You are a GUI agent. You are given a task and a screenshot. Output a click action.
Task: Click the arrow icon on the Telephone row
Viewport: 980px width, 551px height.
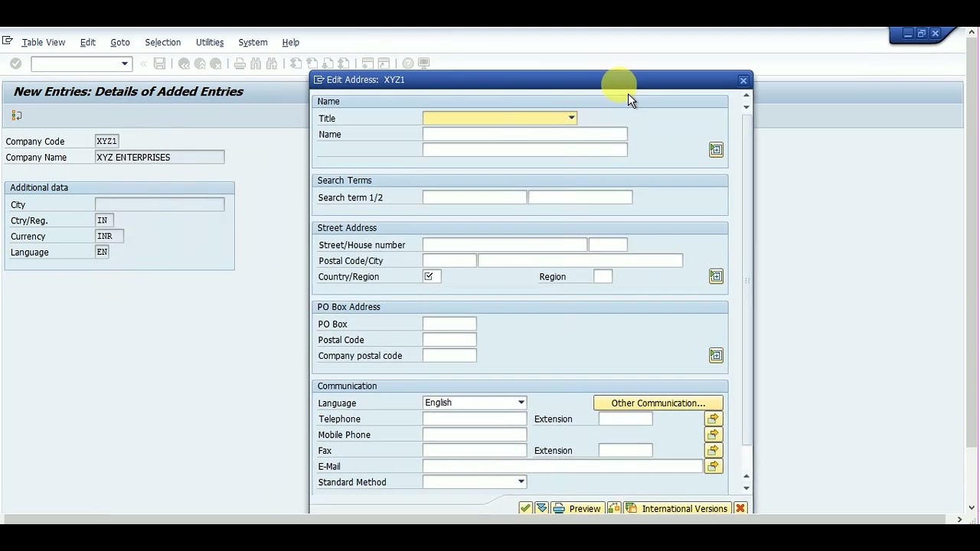[x=713, y=419]
